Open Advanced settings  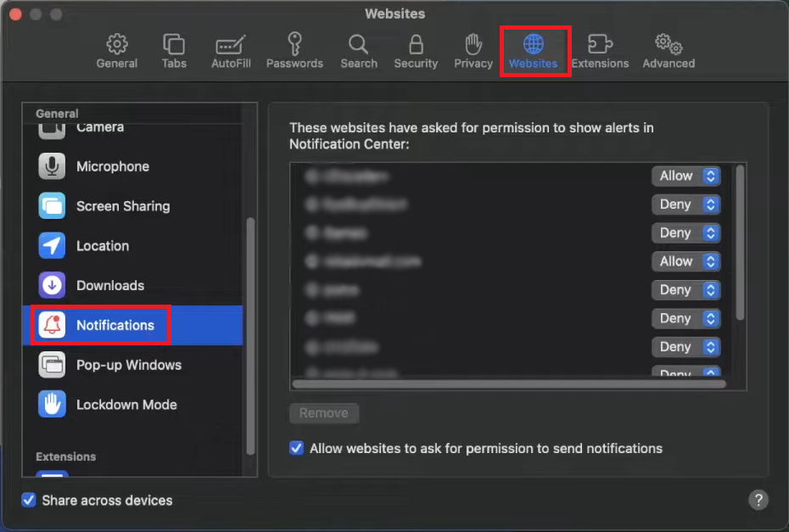[668, 49]
